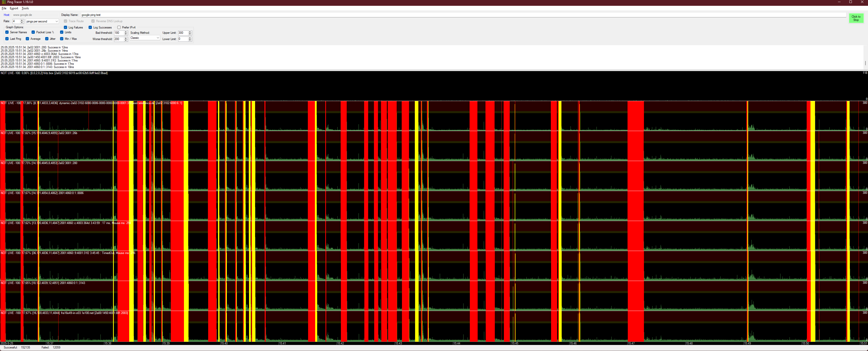Uncheck the Min / Max option
This screenshot has height=351, width=868.
[62, 39]
